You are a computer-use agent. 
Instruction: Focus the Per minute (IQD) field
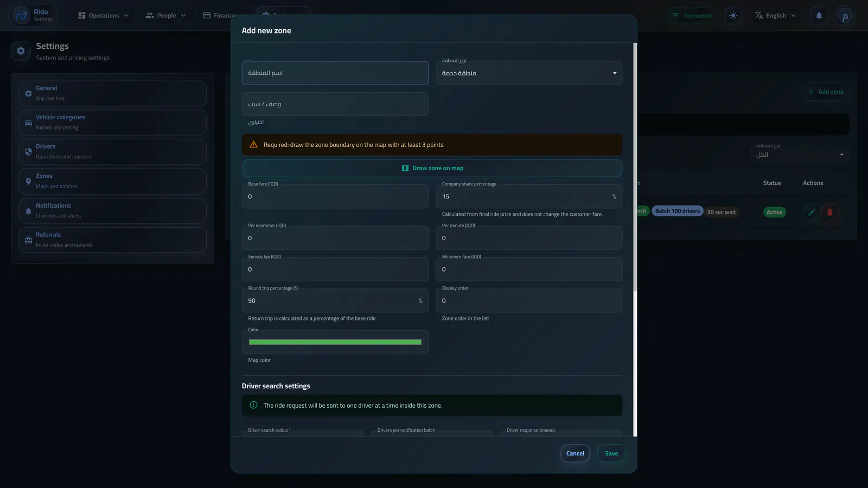[529, 238]
